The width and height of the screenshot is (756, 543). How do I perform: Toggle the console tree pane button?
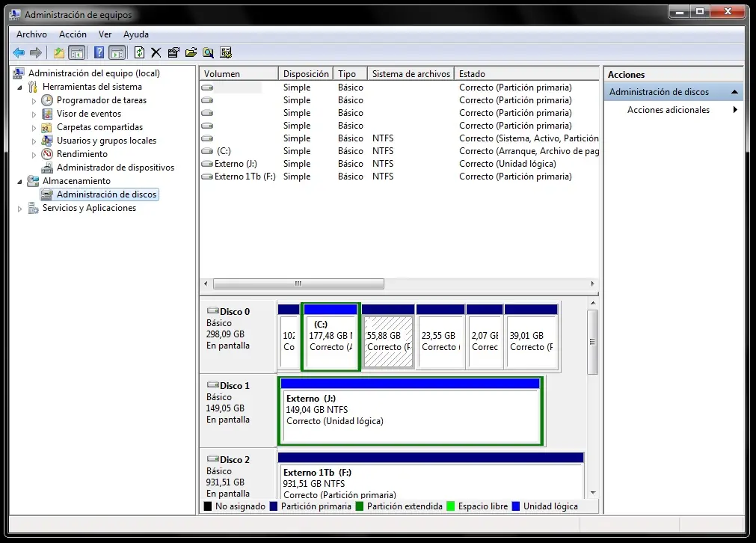(x=77, y=52)
